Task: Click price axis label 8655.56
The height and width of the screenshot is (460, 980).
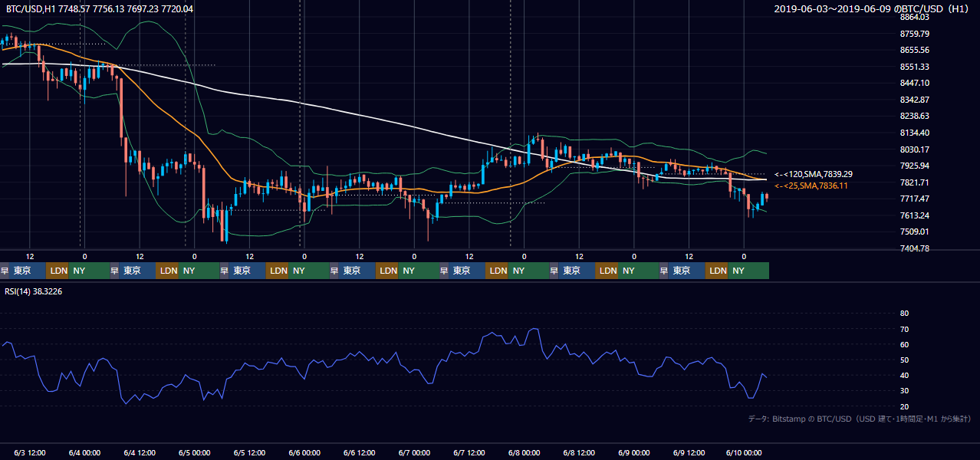Action: 915,50
